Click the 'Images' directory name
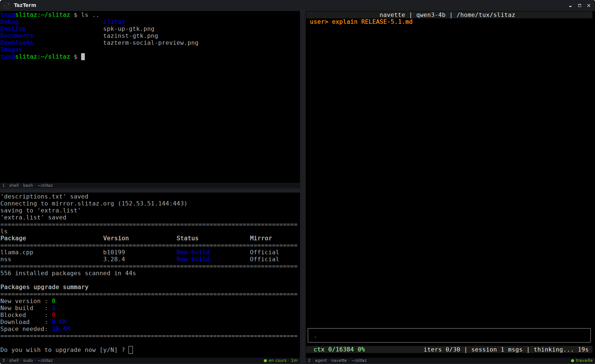Screen dimensions: 595x364 (11, 50)
